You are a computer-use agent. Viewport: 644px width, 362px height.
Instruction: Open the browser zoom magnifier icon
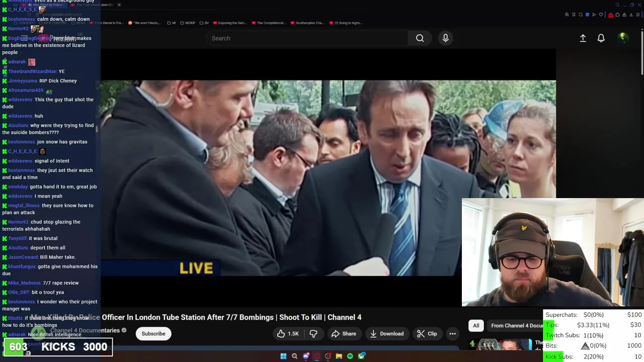[x=567, y=15]
